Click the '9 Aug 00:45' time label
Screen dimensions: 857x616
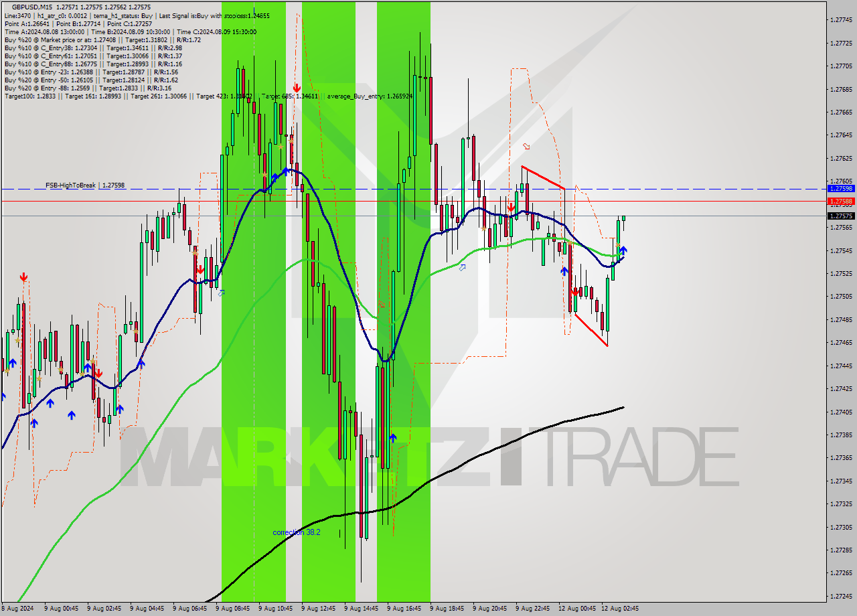[x=61, y=609]
